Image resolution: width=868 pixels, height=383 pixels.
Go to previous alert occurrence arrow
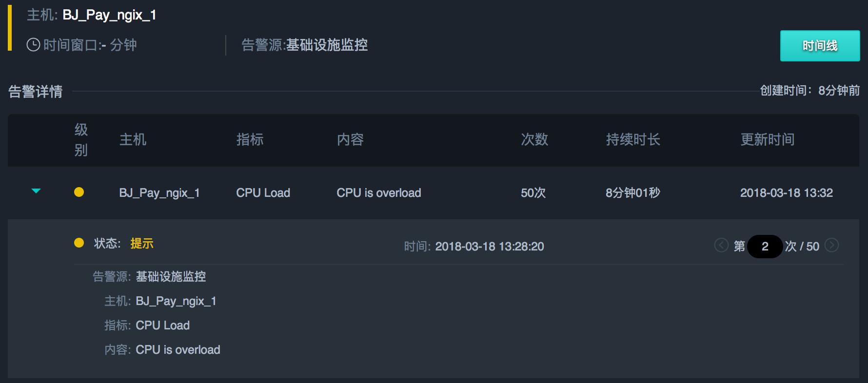[x=721, y=245]
